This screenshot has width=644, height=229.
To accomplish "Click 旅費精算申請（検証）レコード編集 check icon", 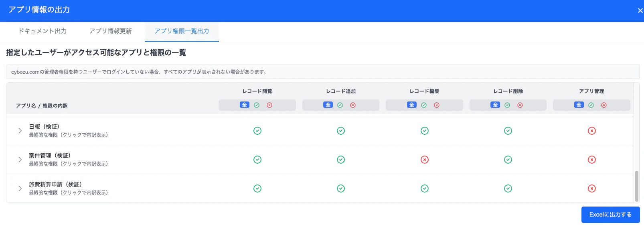I will point(425,188).
